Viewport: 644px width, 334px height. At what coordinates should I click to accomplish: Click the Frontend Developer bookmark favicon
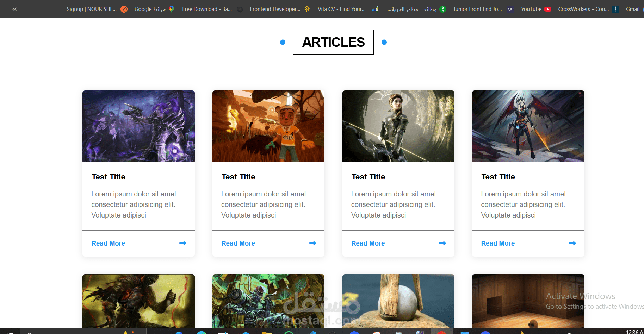[307, 9]
